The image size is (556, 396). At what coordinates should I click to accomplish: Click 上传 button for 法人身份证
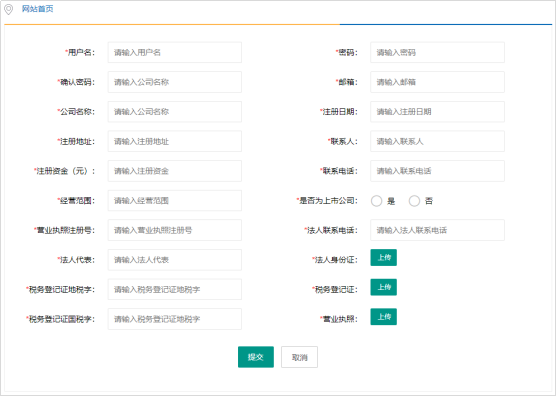point(384,258)
